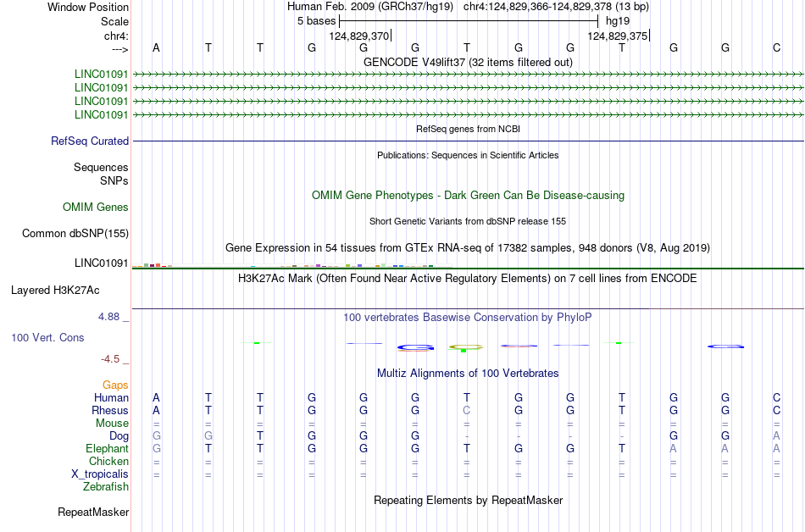Click the gray C in the Rhesus row under human T

pyautogui.click(x=466, y=410)
